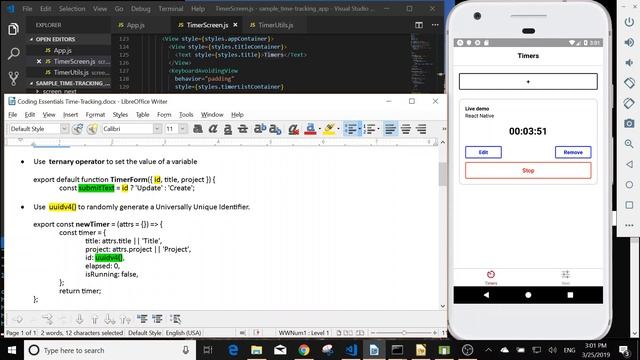
Task: Click the Bold icon in Writer toolbar
Action: coord(198,129)
